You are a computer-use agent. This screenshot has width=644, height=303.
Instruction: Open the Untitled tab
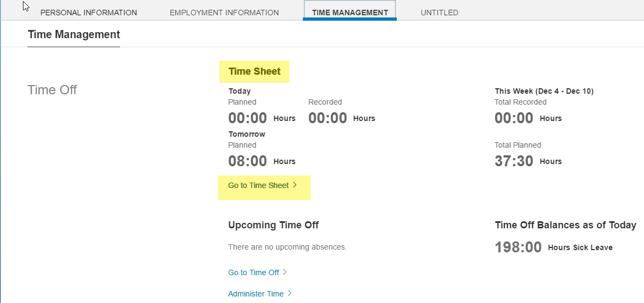click(439, 13)
